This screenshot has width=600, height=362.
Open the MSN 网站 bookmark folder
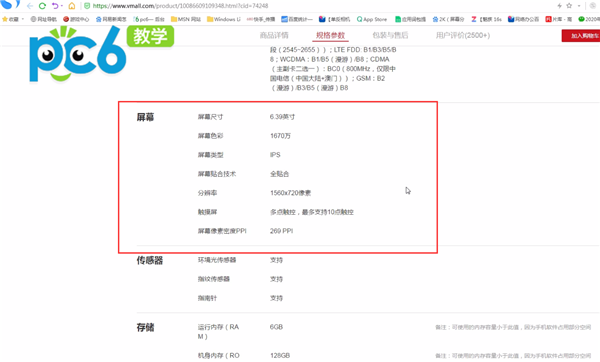(x=186, y=19)
